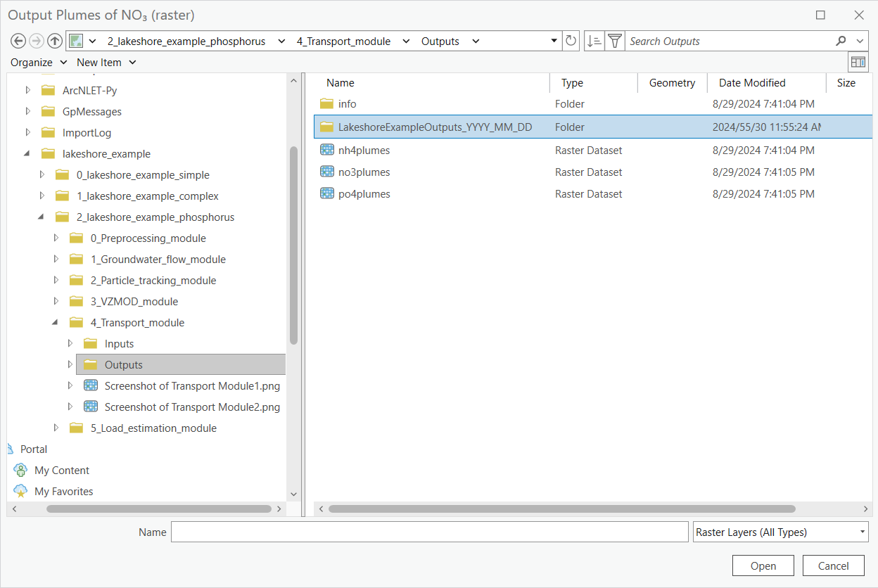Click the 2_lakeshore_example_phosphorus path segment
Viewport: 878px width, 588px height.
[186, 41]
